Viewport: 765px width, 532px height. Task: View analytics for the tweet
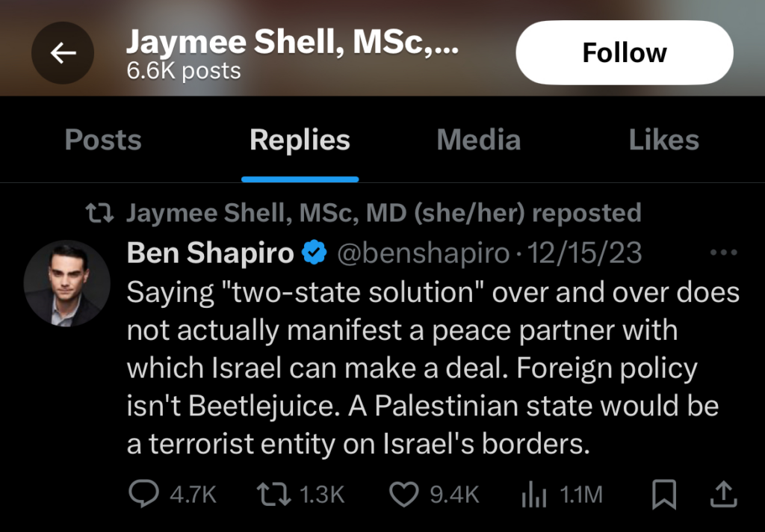(535, 493)
